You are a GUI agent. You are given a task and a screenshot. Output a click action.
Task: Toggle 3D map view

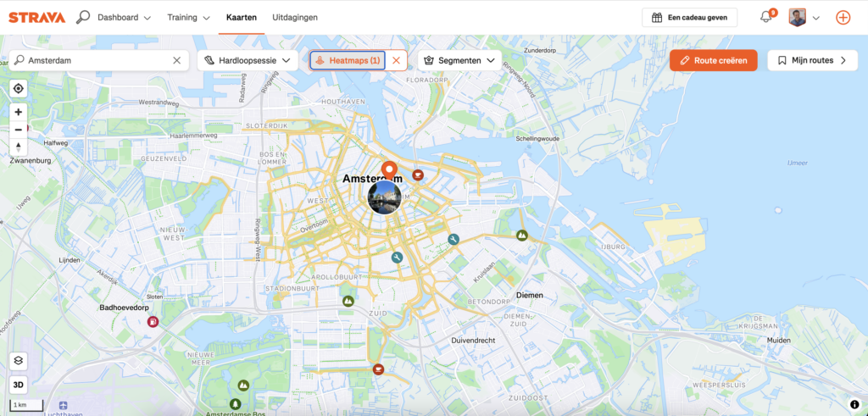(x=18, y=384)
